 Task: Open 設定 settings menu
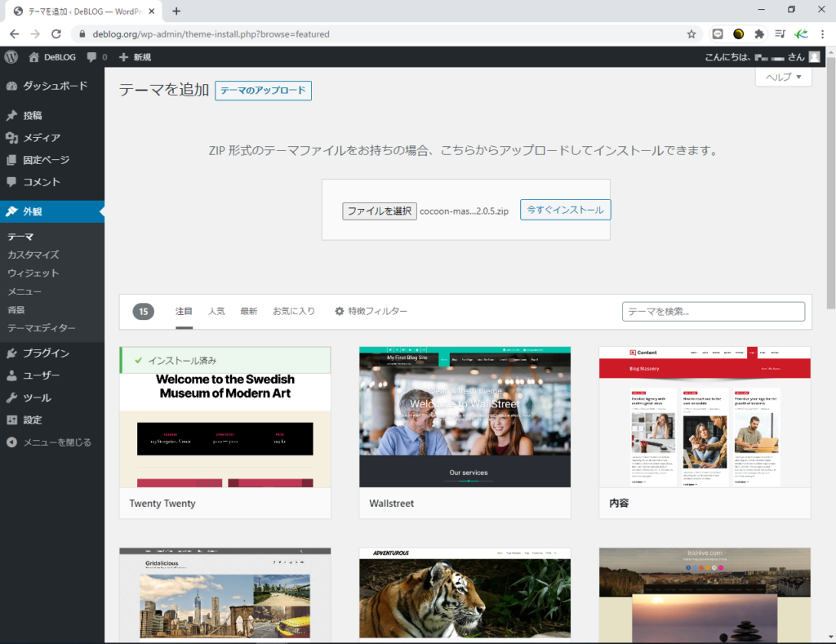pyautogui.click(x=52, y=420)
